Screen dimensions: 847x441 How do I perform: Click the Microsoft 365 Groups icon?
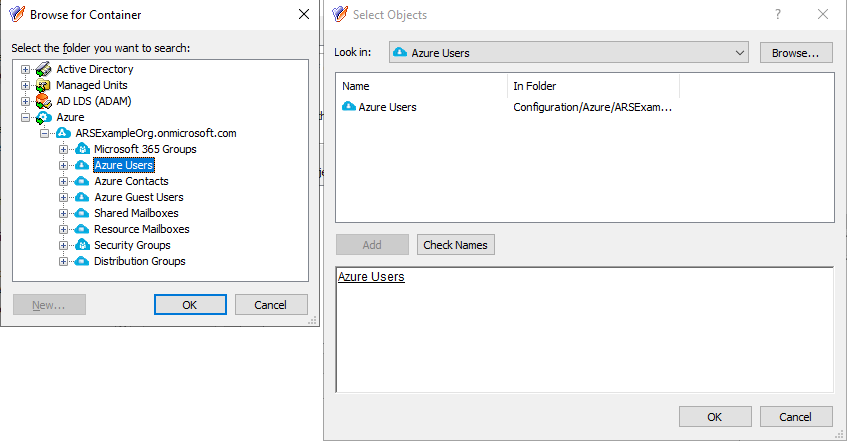point(82,149)
